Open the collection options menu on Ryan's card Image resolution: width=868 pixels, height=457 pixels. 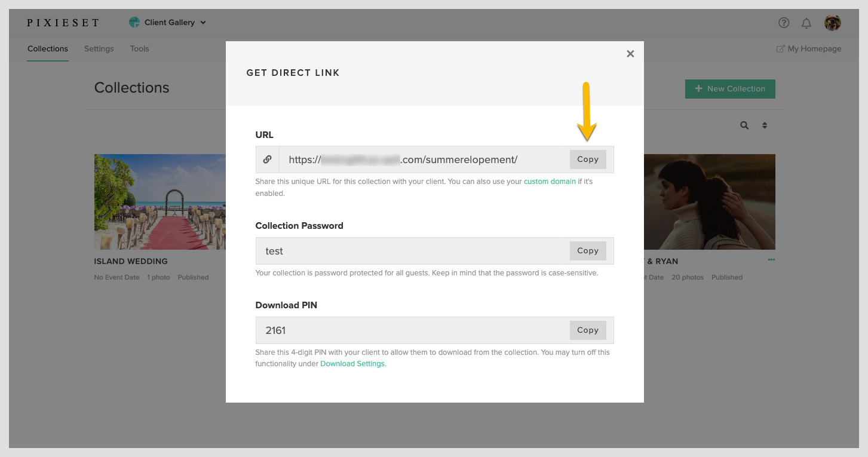[771, 259]
